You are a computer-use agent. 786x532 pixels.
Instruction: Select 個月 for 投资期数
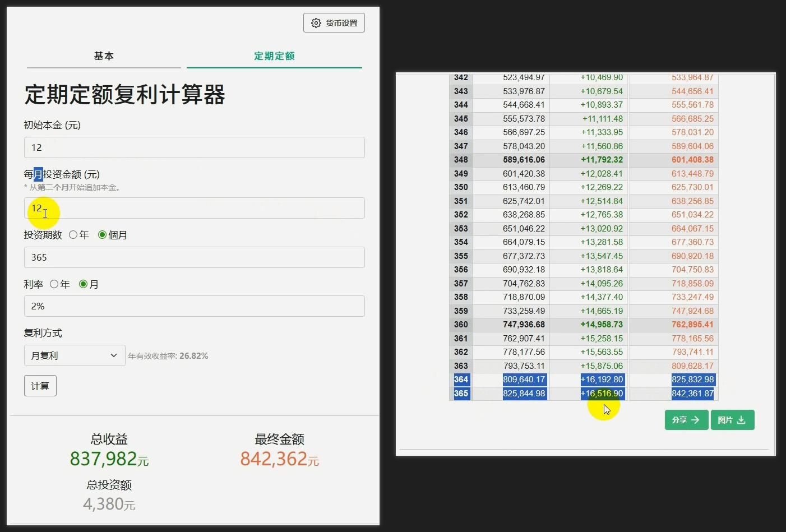click(x=102, y=235)
